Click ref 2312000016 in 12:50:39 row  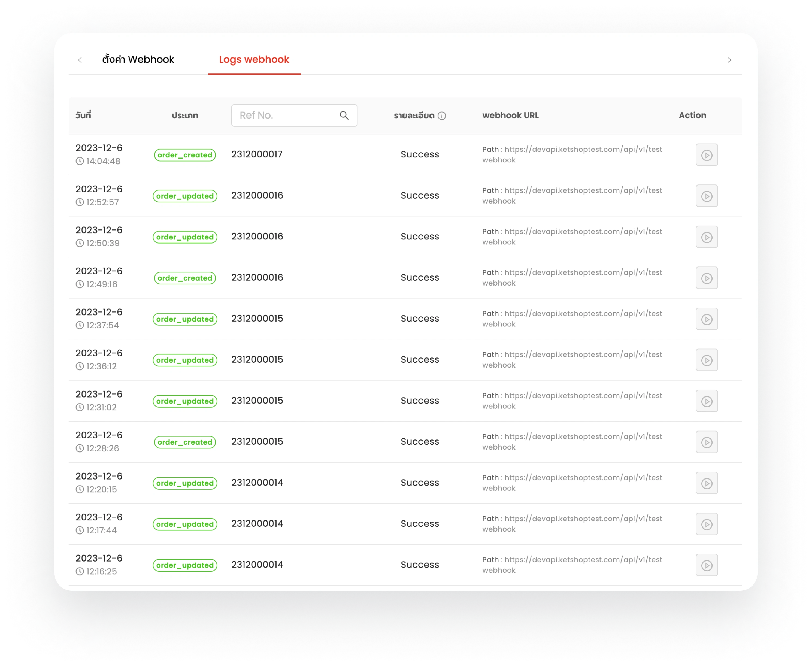[x=257, y=237]
